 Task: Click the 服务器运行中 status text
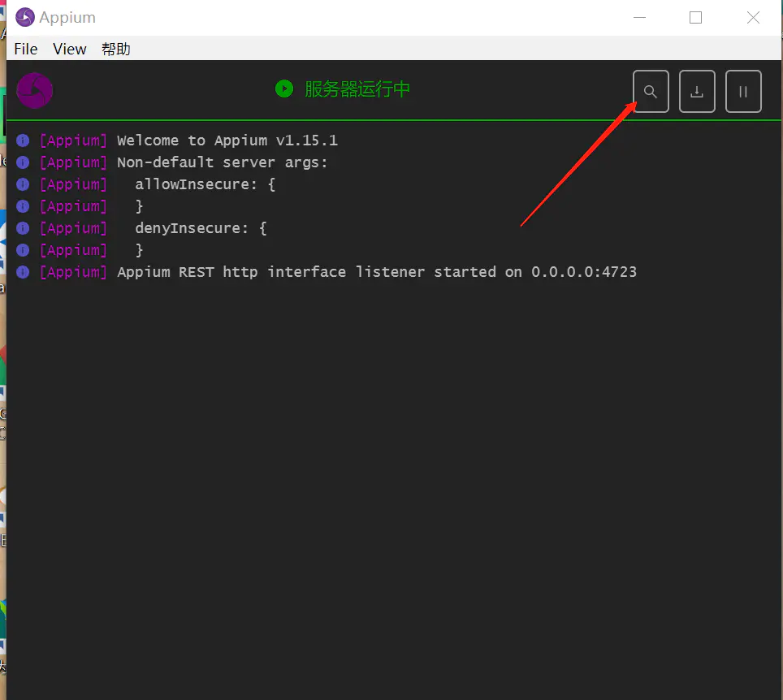point(357,89)
